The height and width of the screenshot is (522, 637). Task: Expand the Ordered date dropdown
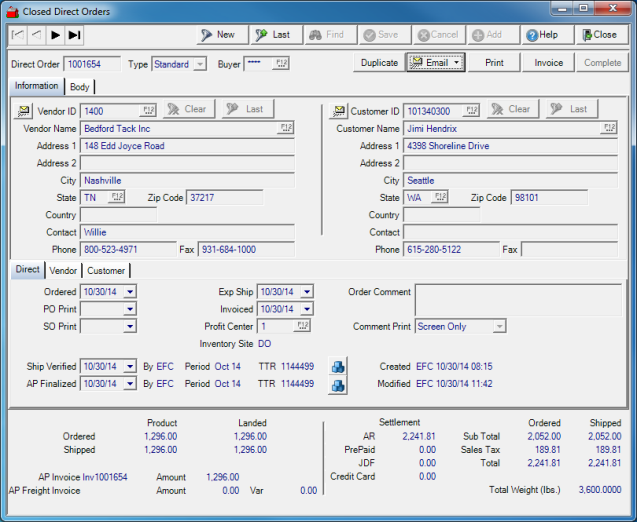point(130,292)
